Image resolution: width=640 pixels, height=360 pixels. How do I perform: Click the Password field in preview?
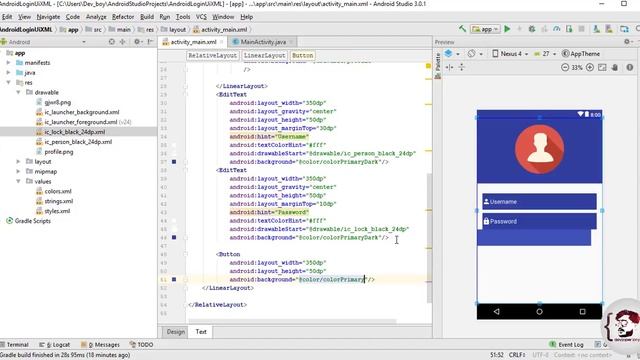click(539, 221)
